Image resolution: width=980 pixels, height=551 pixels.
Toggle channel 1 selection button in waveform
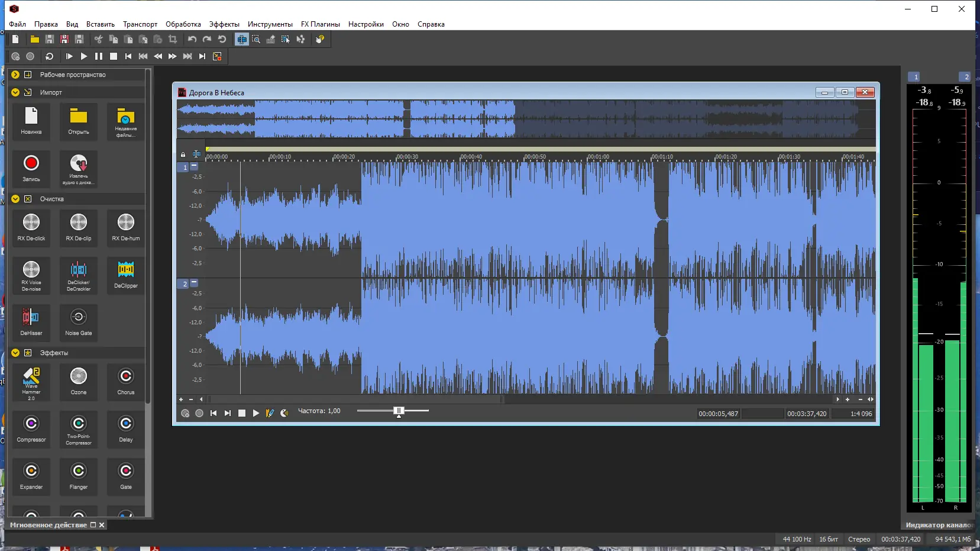point(183,167)
